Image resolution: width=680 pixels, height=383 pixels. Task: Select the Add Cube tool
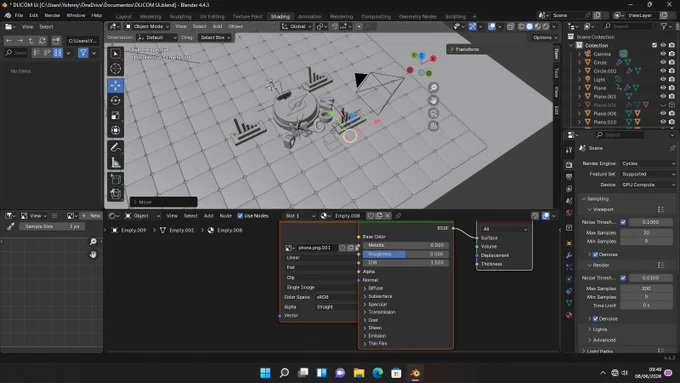pyautogui.click(x=115, y=180)
